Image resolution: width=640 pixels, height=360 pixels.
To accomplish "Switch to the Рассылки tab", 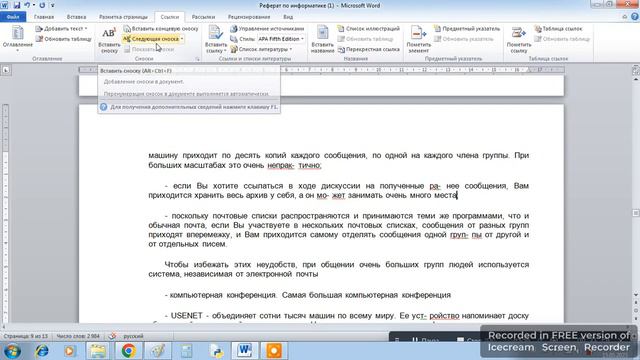I will tap(203, 17).
